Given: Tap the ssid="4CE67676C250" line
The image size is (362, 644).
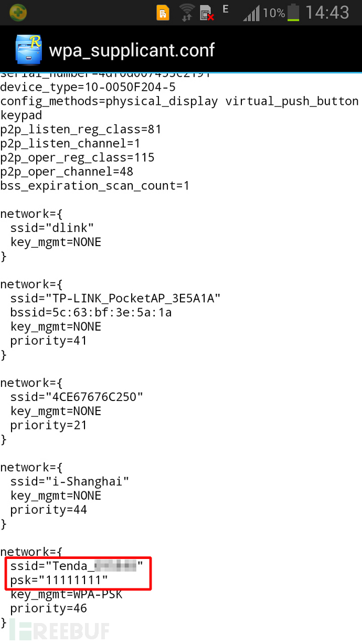Looking at the screenshot, I should (77, 397).
